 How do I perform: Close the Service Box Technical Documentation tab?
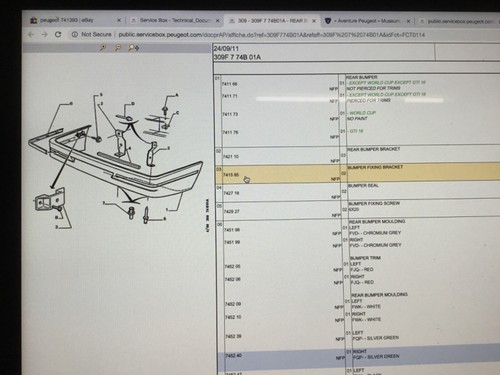click(x=217, y=21)
